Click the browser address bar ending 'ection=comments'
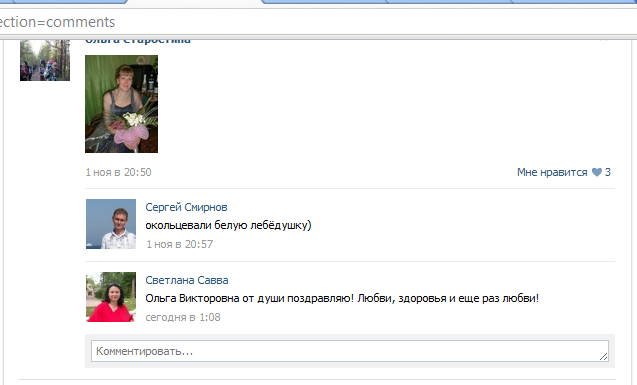Image resolution: width=637 pixels, height=385 pixels. pyautogui.click(x=317, y=22)
